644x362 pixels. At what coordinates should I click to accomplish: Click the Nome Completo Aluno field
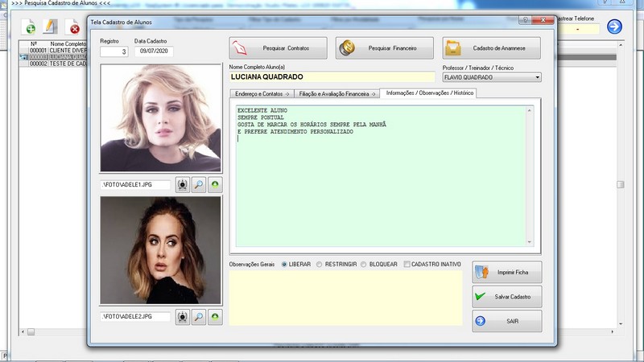tap(332, 76)
